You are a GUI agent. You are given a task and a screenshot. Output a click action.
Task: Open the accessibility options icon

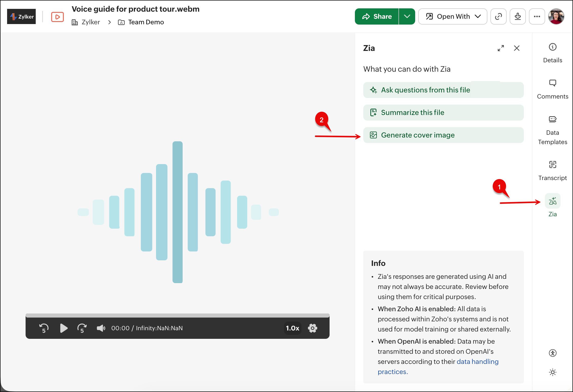pos(552,353)
